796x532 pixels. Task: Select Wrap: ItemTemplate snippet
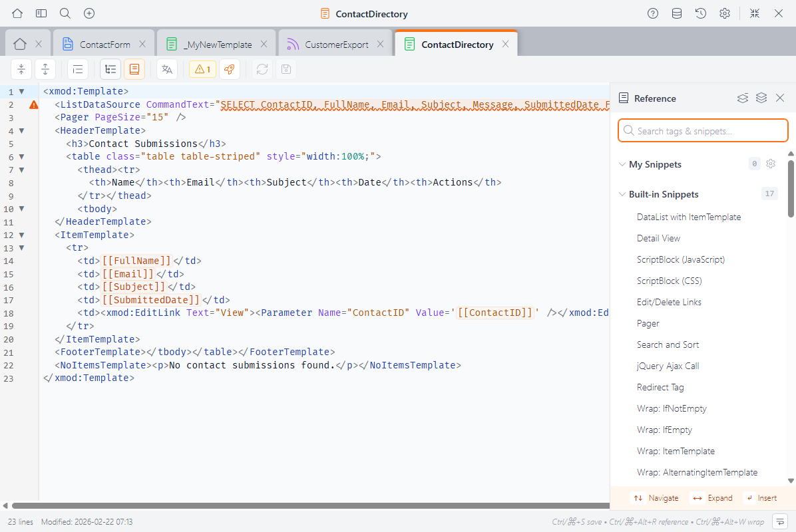point(675,452)
